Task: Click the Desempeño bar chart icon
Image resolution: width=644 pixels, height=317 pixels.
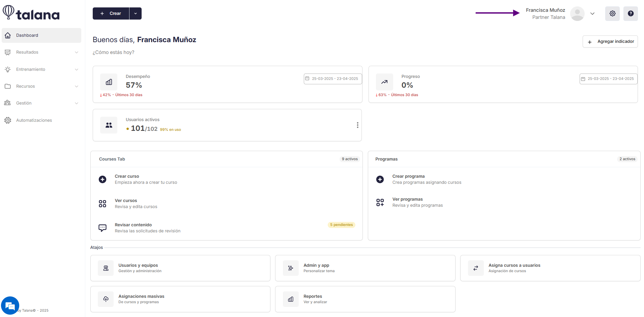Action: [x=109, y=82]
